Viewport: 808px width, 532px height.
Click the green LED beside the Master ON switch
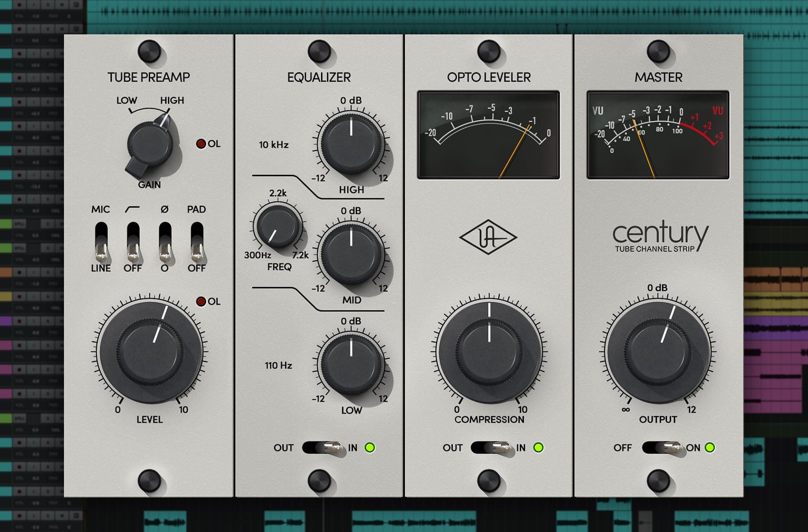[709, 448]
